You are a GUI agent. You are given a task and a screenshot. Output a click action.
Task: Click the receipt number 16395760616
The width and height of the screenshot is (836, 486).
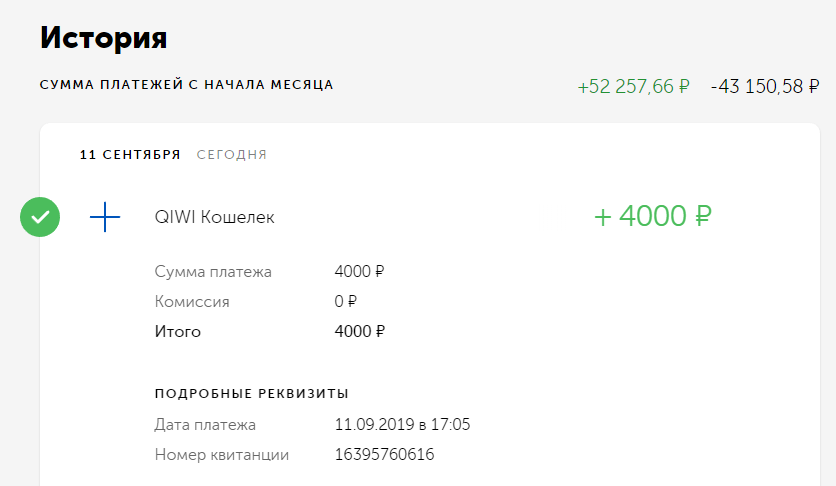coord(384,455)
